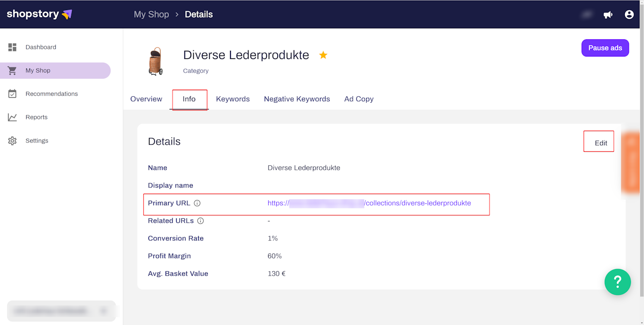Open Recommendations via its calendar icon
Screen dimensions: 644x325
click(13, 94)
